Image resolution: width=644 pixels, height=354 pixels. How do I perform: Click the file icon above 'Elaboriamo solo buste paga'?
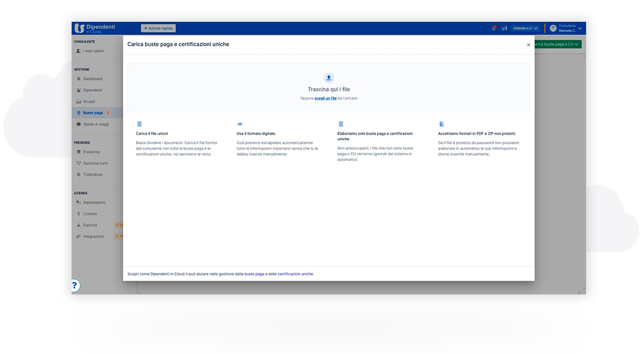click(340, 124)
